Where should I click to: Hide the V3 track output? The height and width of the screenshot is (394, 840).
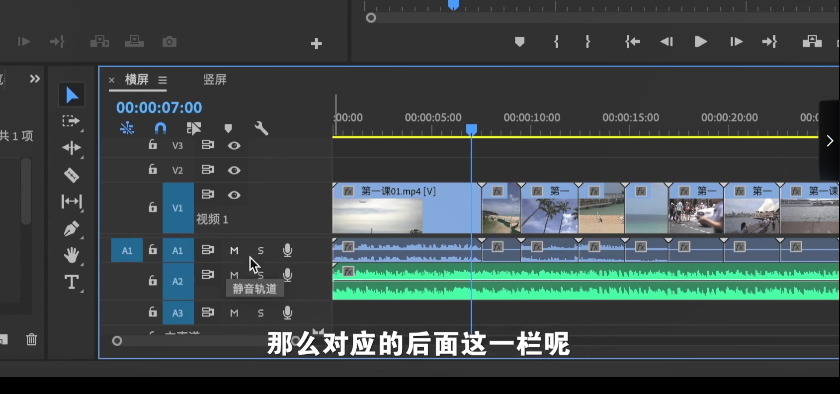234,145
